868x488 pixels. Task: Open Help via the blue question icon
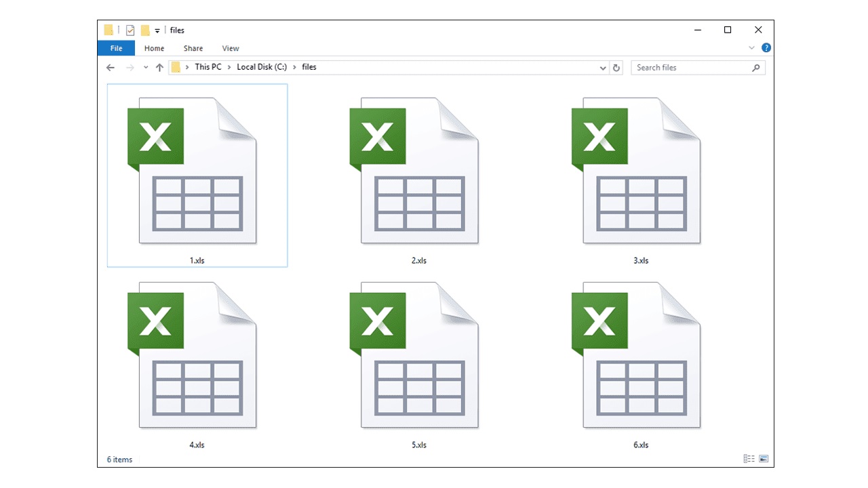point(766,48)
